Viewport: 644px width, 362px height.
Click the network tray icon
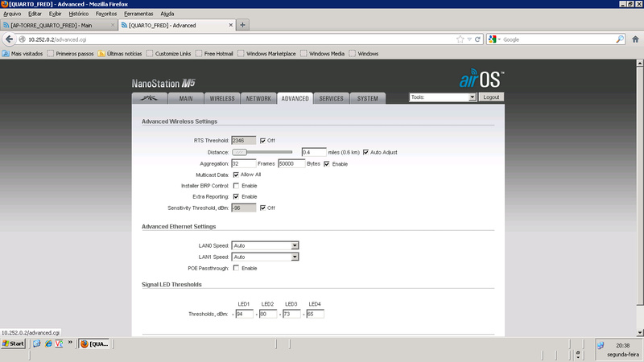601,346
